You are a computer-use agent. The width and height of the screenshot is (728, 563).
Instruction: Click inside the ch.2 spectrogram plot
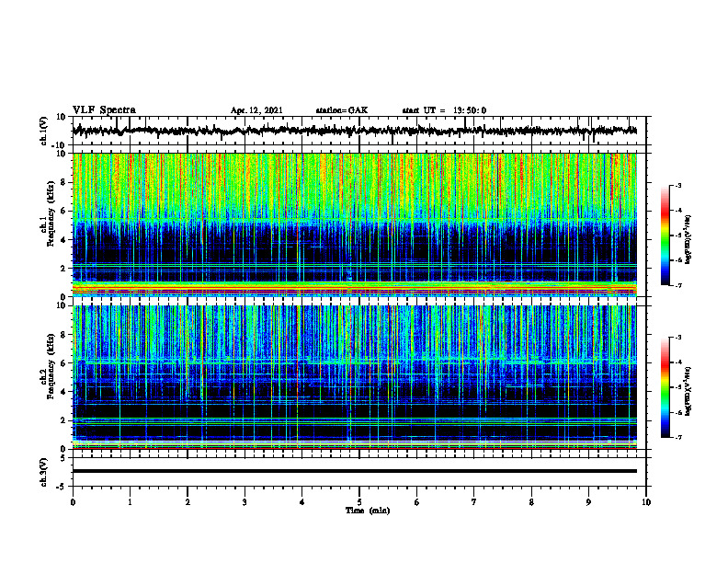pyautogui.click(x=354, y=377)
